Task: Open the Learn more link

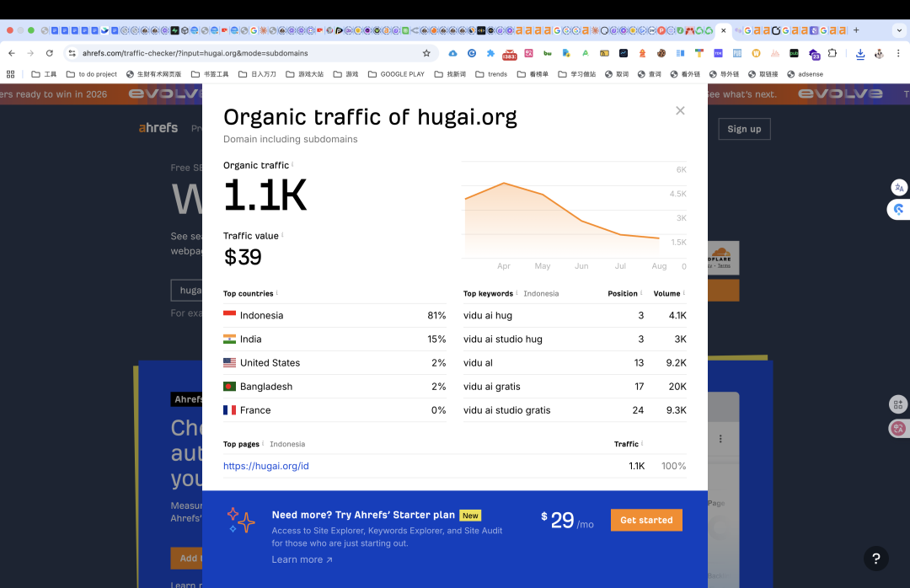Action: pyautogui.click(x=302, y=559)
